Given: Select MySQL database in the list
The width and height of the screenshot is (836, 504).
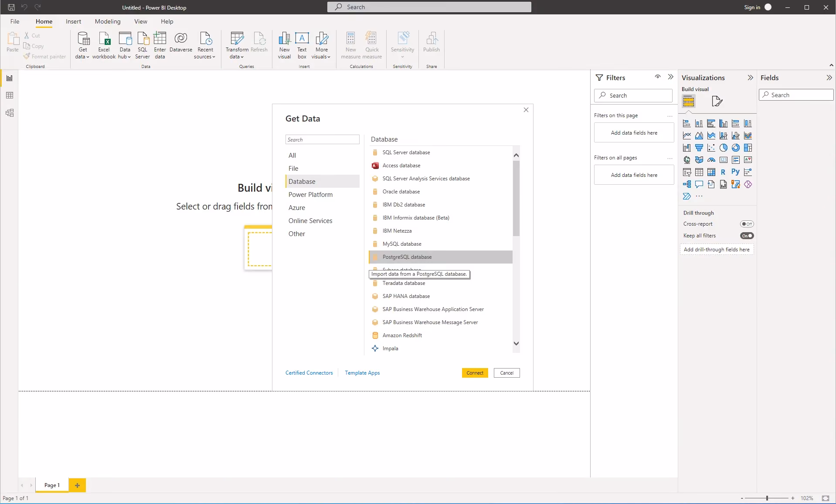Looking at the screenshot, I should pos(440,244).
